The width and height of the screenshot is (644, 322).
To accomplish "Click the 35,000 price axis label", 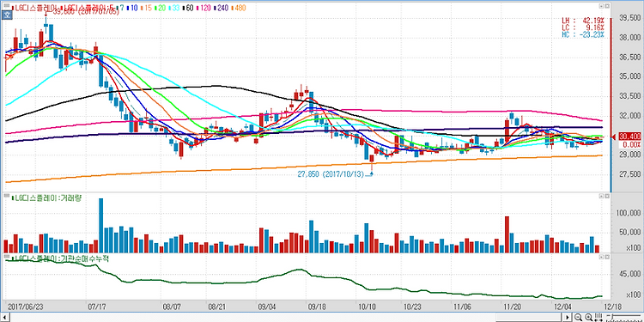I will (x=629, y=76).
